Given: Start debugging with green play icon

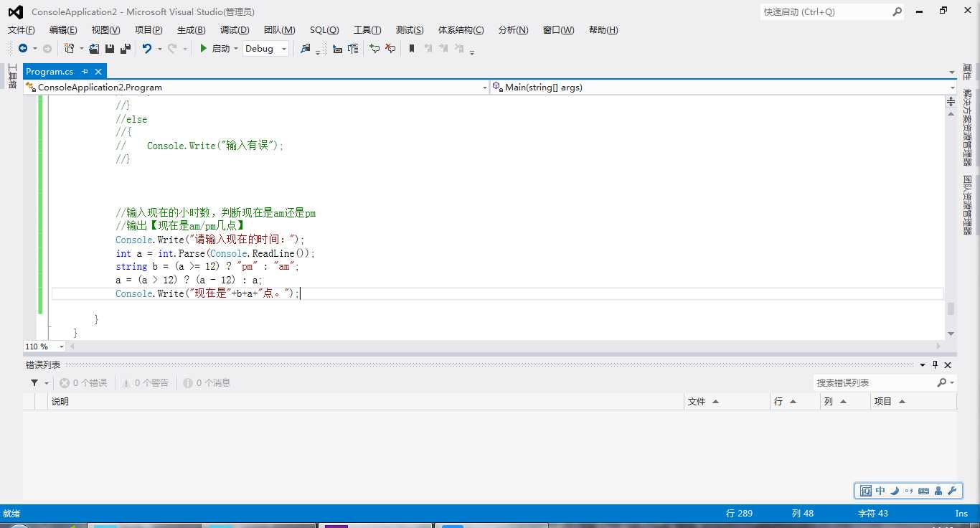Looking at the screenshot, I should point(204,49).
